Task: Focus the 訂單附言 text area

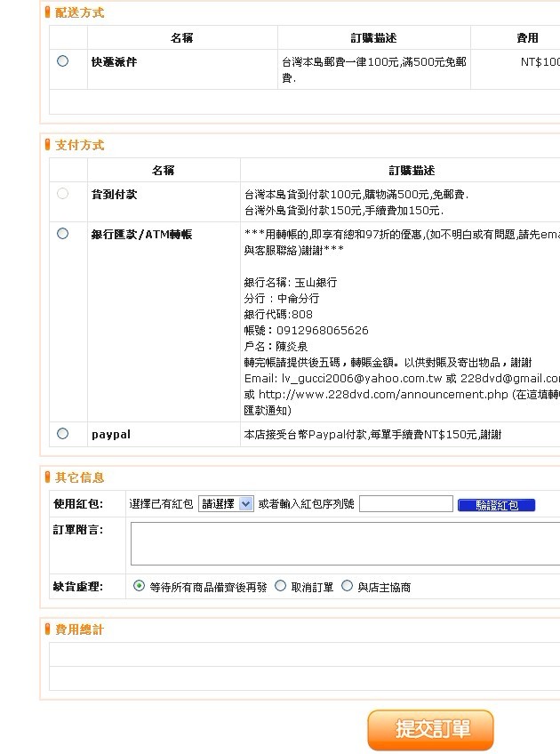Action: click(x=345, y=543)
